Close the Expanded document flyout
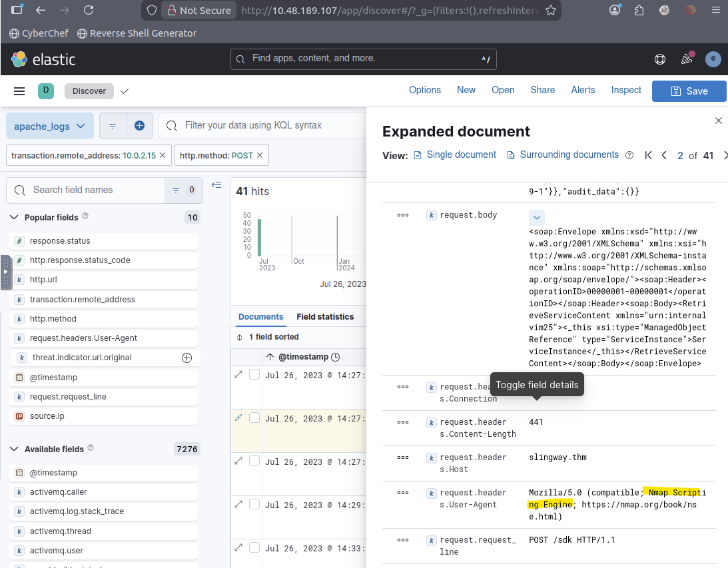The width and height of the screenshot is (728, 568). click(718, 121)
